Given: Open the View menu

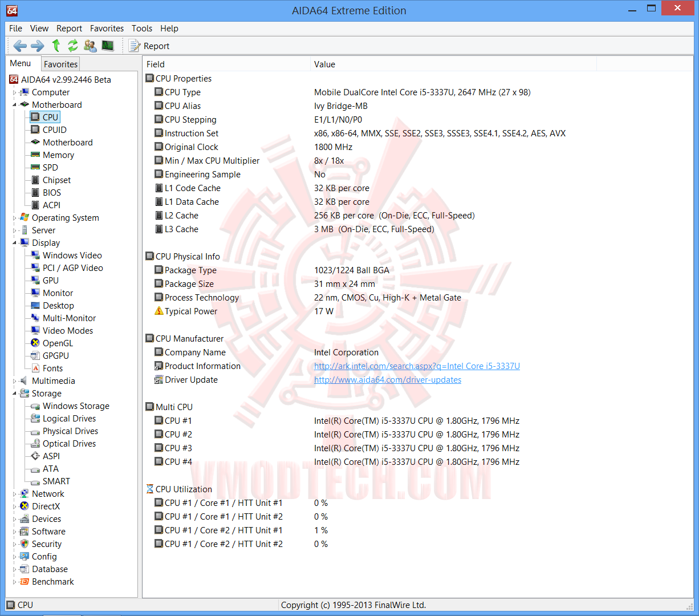Looking at the screenshot, I should [39, 29].
